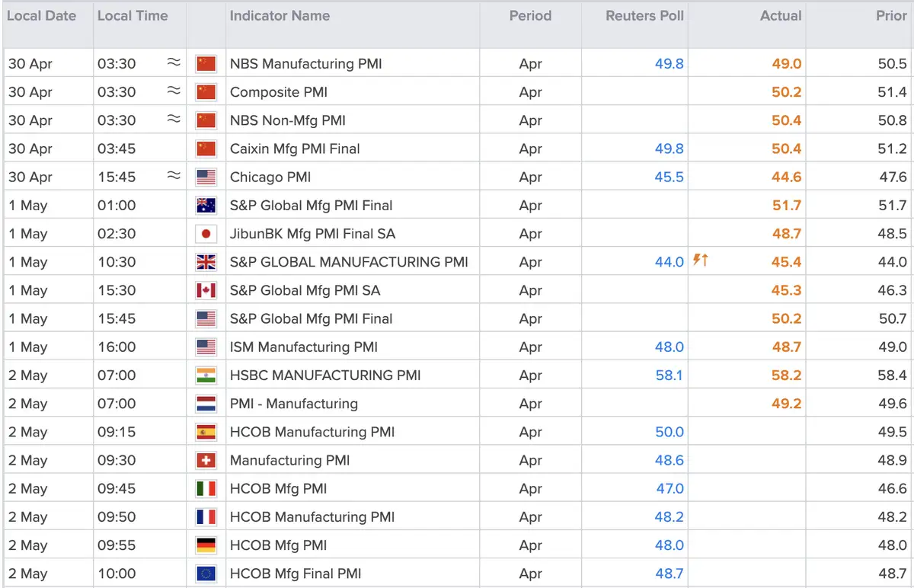Click the China flag in the Composite PMI row
The image size is (914, 588).
(x=206, y=92)
